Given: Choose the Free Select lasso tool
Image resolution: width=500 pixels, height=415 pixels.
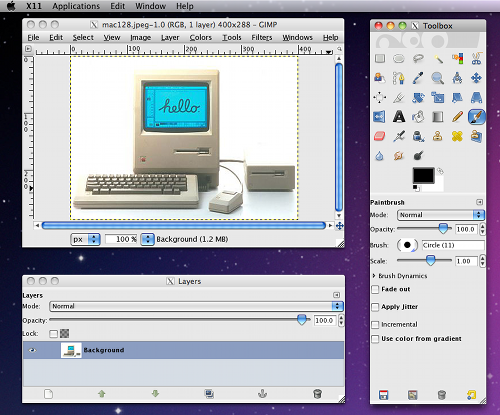Looking at the screenshot, I should coord(418,59).
